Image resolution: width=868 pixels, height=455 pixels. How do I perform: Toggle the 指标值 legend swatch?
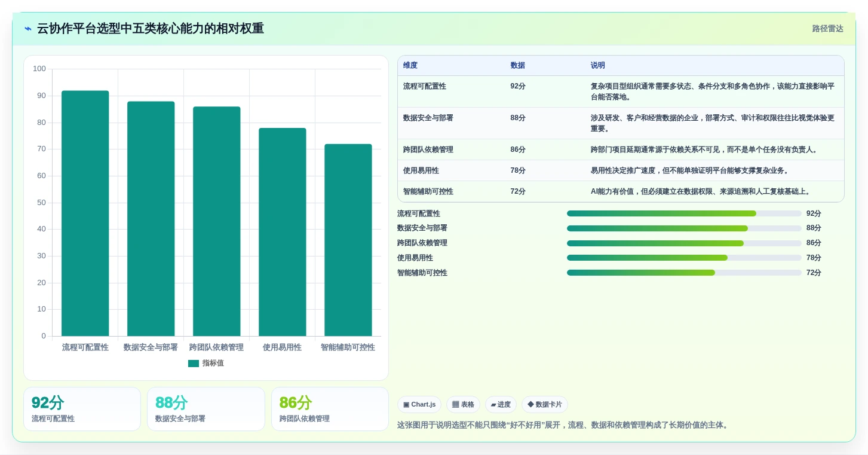[194, 364]
